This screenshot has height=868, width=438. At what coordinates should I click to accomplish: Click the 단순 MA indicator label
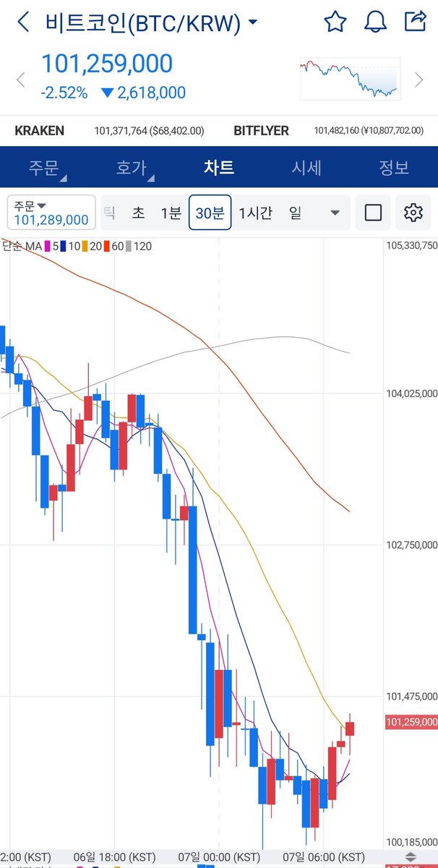tap(22, 247)
